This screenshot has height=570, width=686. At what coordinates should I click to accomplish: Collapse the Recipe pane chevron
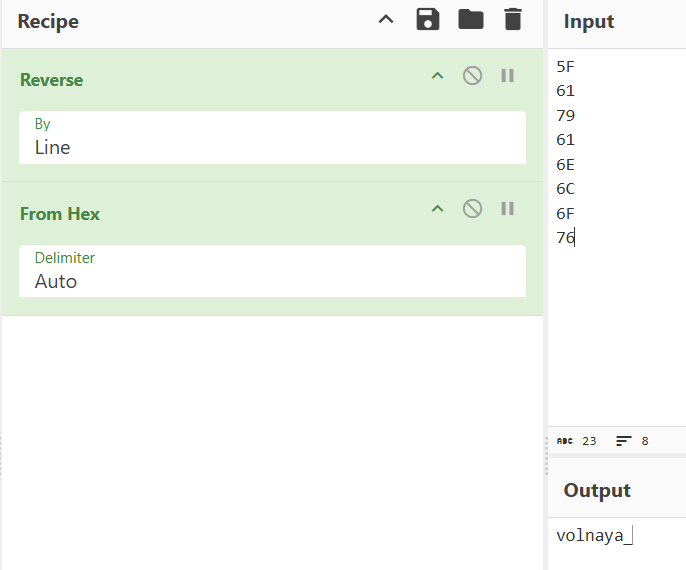386,20
